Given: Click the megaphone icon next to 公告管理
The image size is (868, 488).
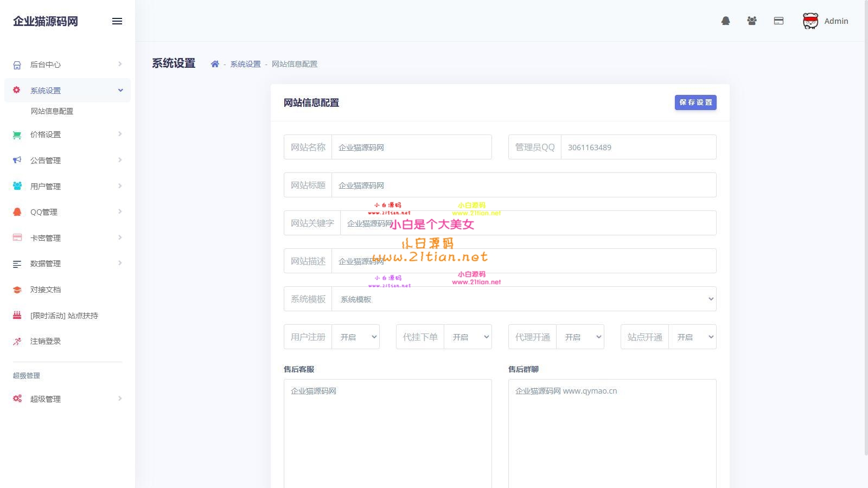Looking at the screenshot, I should click(x=16, y=160).
